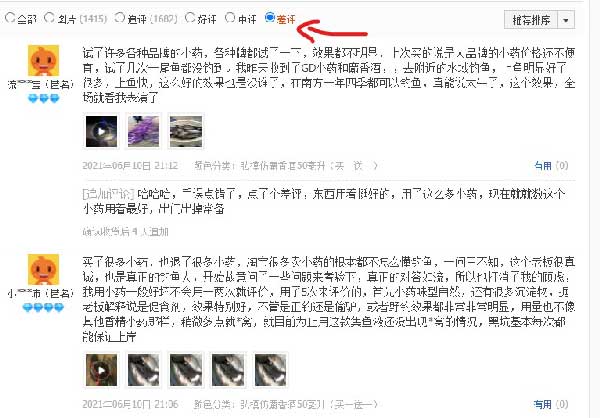Screen dimensions: 600x418
Task: Click second reviewer's blue diamond level icons
Action: 43,307
